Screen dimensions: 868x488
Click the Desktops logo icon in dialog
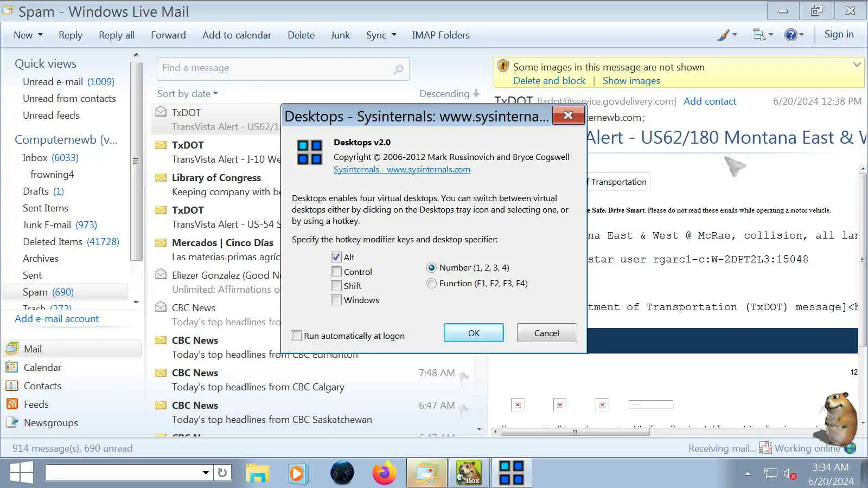[310, 152]
